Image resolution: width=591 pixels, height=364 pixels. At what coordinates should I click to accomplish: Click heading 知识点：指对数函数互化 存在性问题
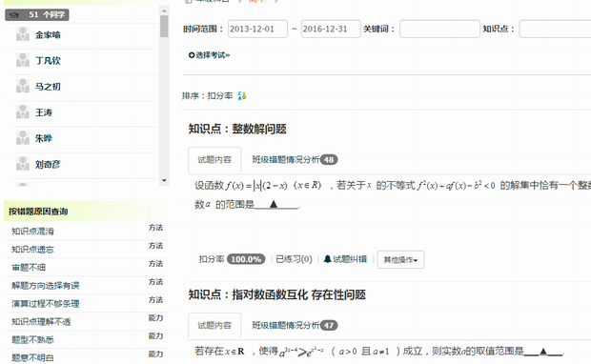[x=277, y=294]
